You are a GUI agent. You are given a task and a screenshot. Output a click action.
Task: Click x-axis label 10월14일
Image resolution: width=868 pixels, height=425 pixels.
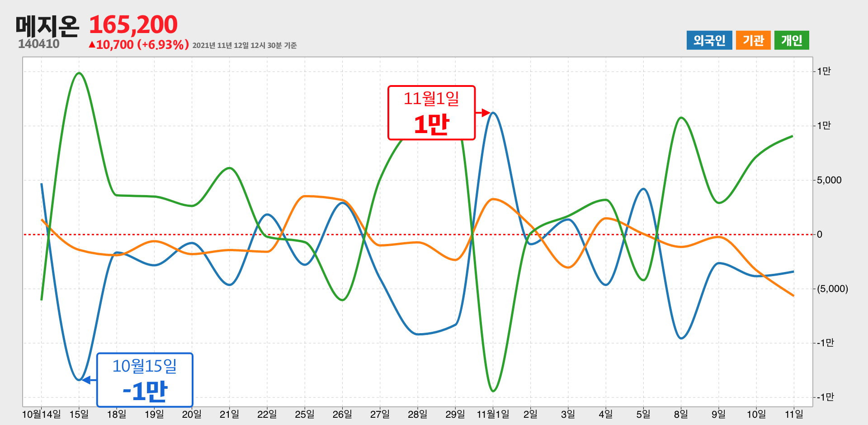(42, 414)
